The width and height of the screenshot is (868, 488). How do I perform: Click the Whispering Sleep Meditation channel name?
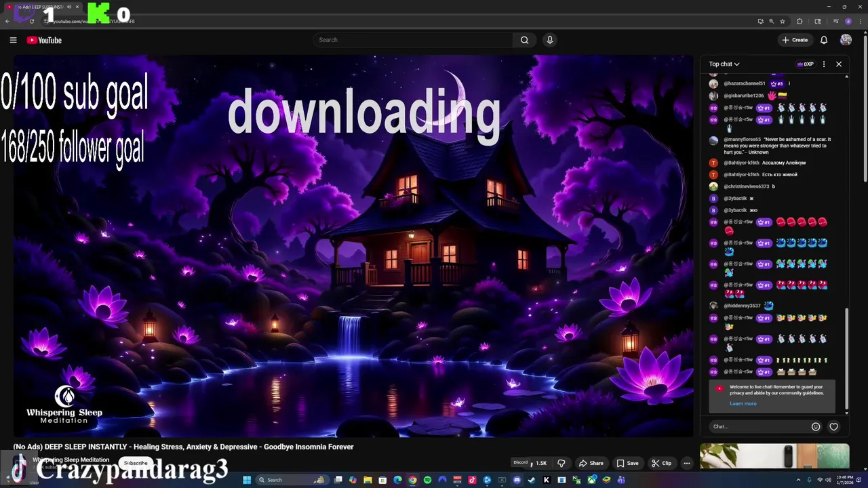71,460
